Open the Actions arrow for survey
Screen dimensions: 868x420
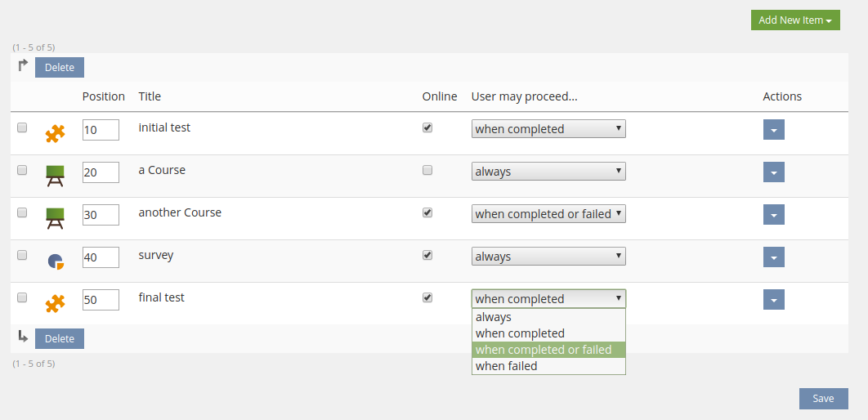click(773, 257)
